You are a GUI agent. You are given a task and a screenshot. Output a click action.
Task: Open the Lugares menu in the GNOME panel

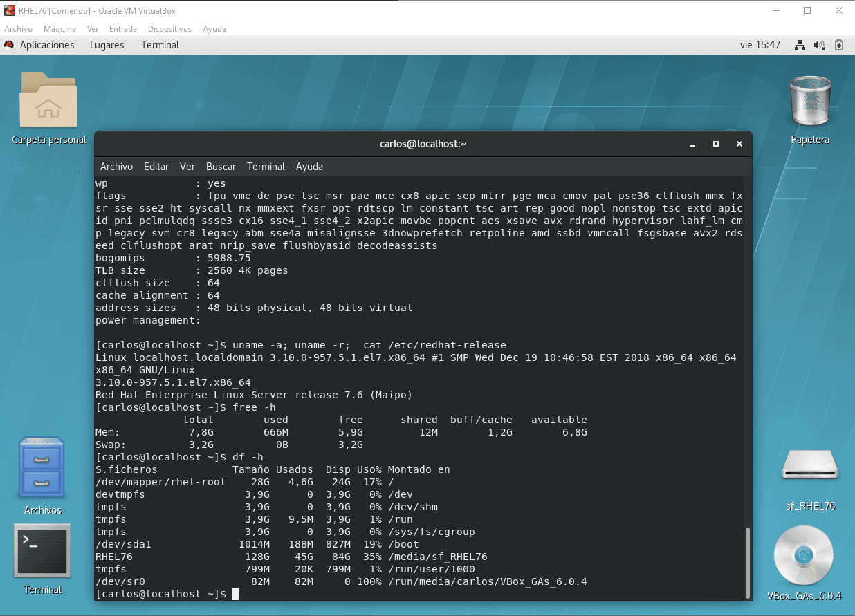(107, 45)
